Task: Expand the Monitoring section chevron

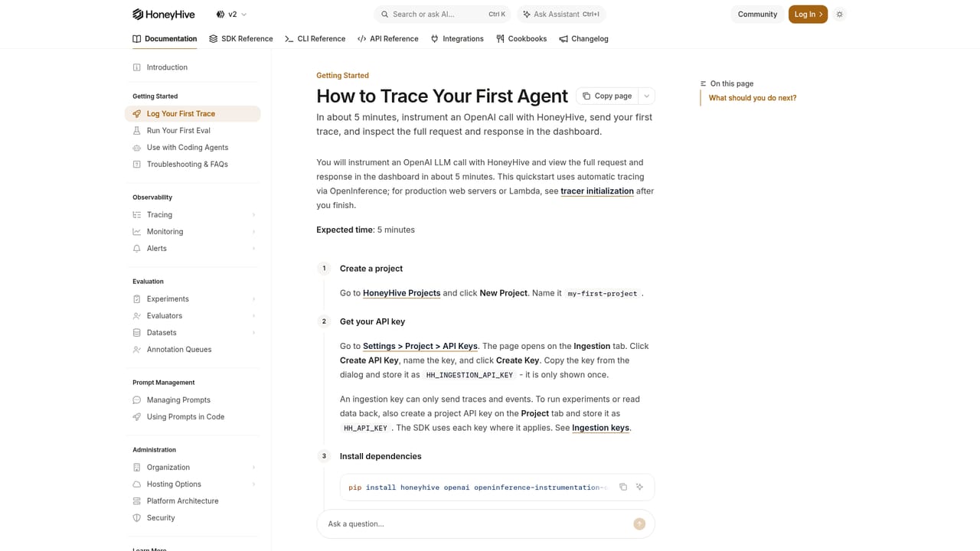Action: [x=253, y=232]
